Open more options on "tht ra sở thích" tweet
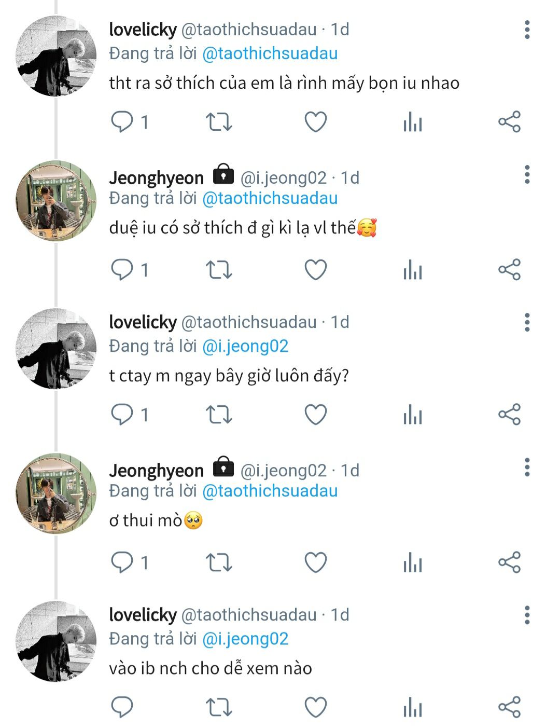 pyautogui.click(x=527, y=30)
